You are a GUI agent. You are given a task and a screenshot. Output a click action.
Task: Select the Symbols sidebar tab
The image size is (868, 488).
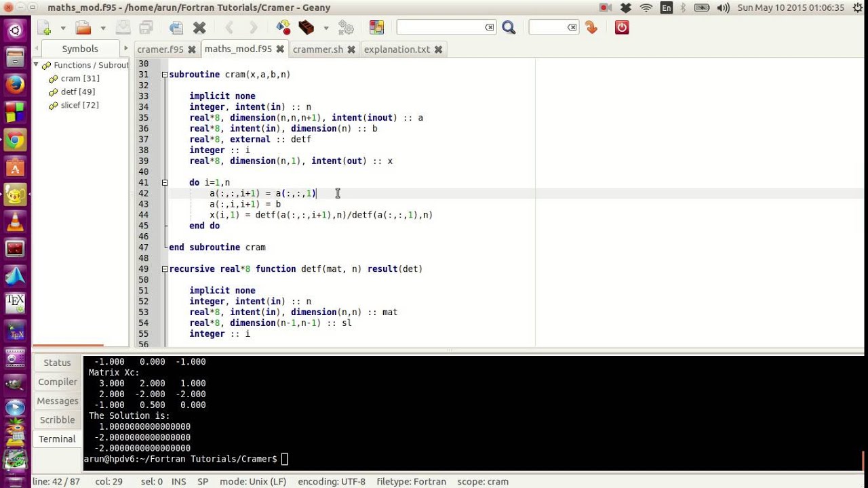pyautogui.click(x=80, y=49)
